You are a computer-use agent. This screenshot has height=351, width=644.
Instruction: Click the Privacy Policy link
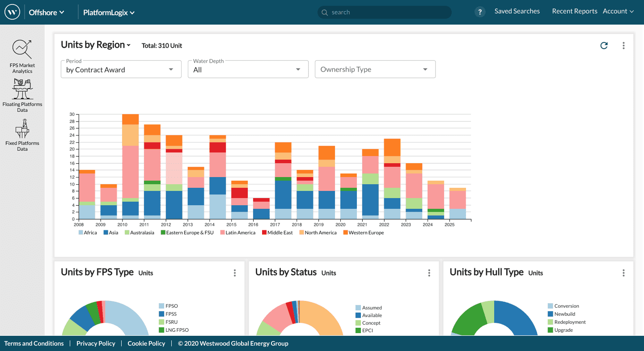pyautogui.click(x=96, y=343)
